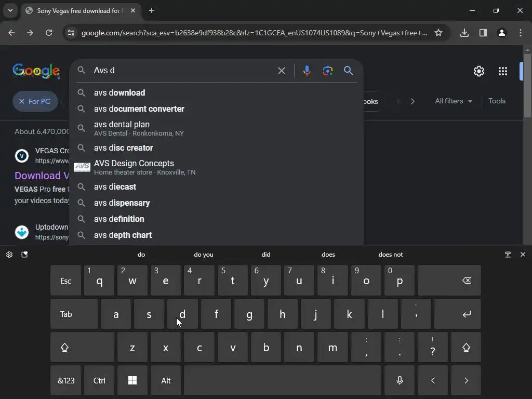Move cursor left with arrow key
This screenshot has width=532, height=399.
[433, 380]
